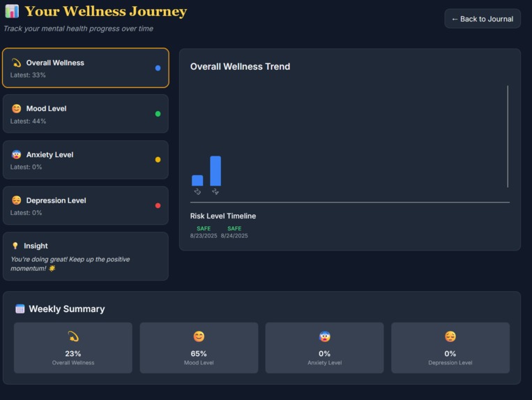Switch to the Mood Level metric card
The height and width of the screenshot is (400, 532).
[x=86, y=114]
